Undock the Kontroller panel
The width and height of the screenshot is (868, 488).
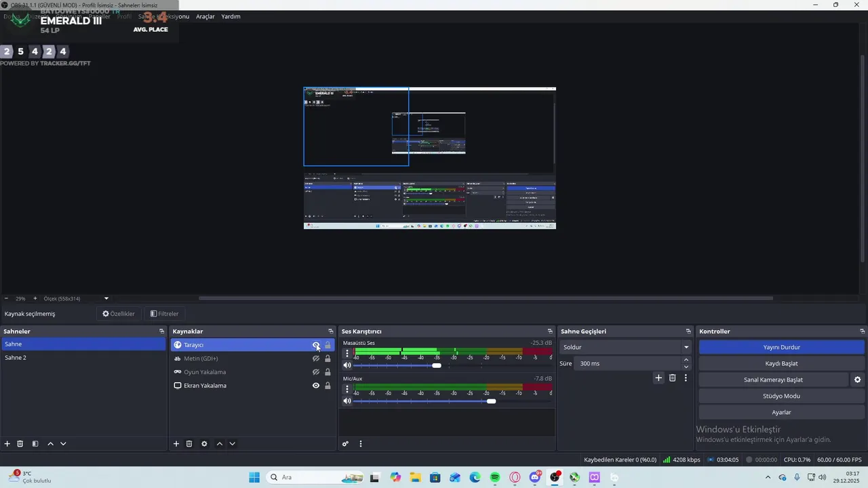coord(863,331)
